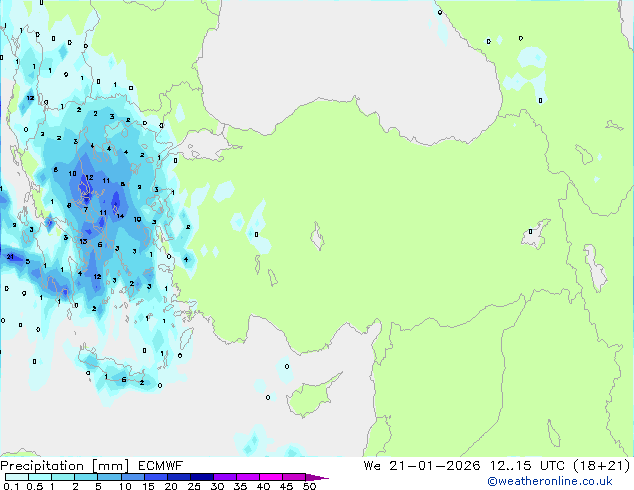Click the '40' legend scale label
The image size is (634, 490).
tap(263, 486)
